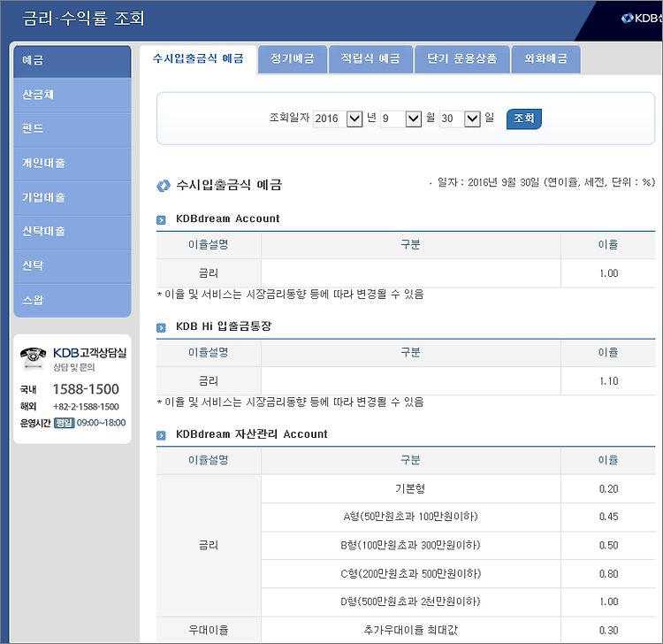The height and width of the screenshot is (644, 663).
Task: Open the day dropdown showing 30
Action: point(460,119)
